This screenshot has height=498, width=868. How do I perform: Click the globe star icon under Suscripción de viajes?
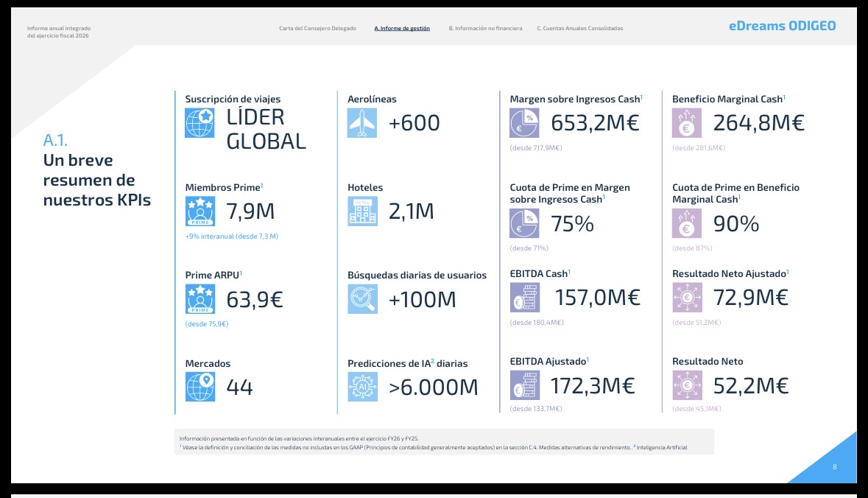[200, 123]
